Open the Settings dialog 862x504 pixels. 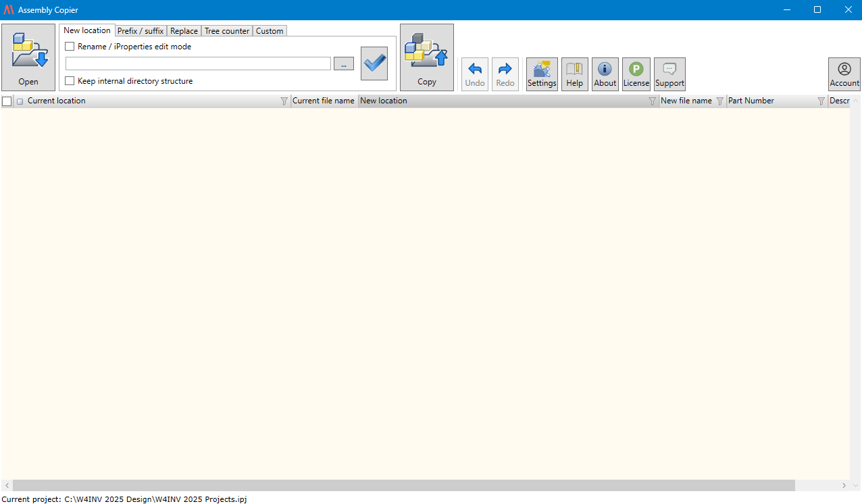pyautogui.click(x=542, y=74)
